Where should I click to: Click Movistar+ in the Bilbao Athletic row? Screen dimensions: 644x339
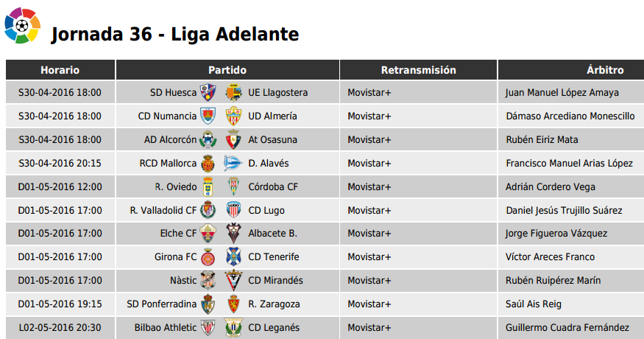tap(369, 327)
